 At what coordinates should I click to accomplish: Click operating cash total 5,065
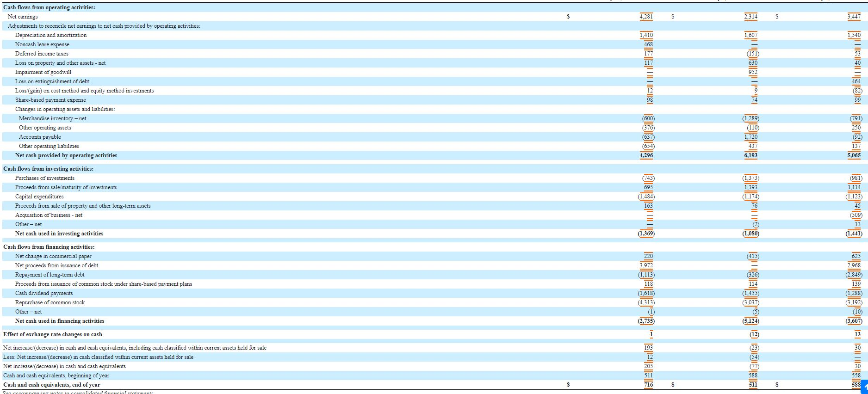click(x=854, y=155)
